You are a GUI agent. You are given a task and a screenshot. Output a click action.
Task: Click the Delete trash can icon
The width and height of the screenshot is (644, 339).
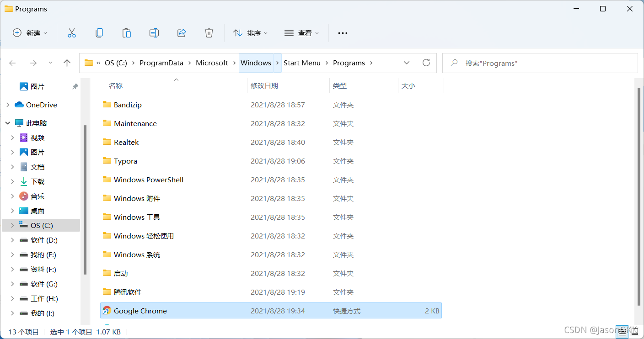(x=209, y=33)
